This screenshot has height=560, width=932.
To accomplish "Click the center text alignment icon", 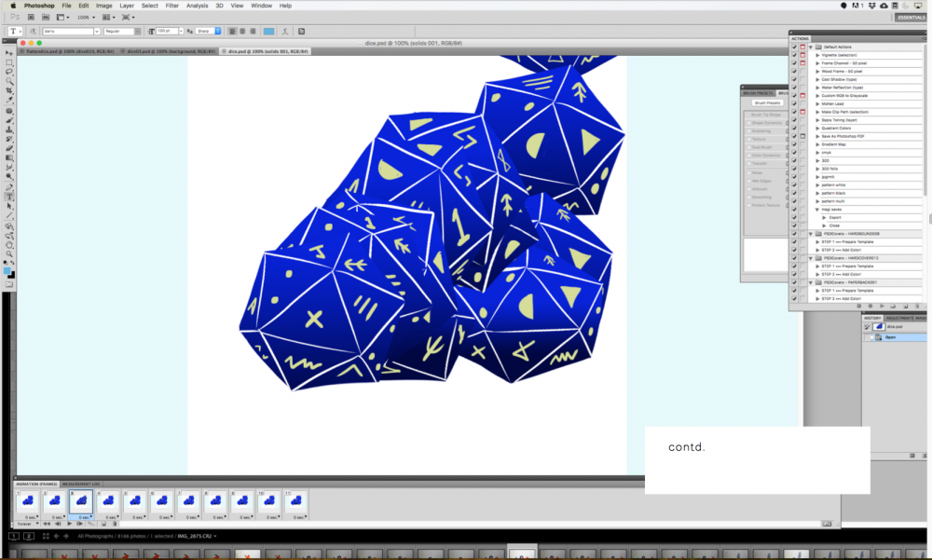I will [242, 32].
